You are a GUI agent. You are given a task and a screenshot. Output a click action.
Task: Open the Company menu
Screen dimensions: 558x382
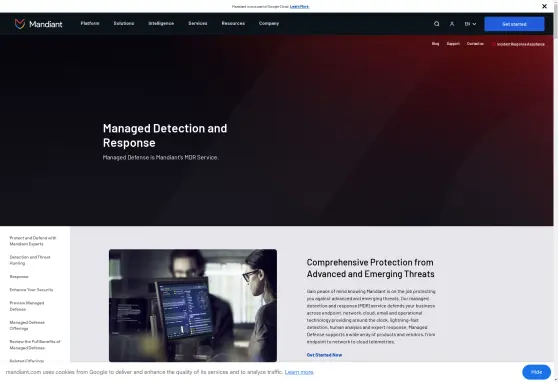pos(269,23)
